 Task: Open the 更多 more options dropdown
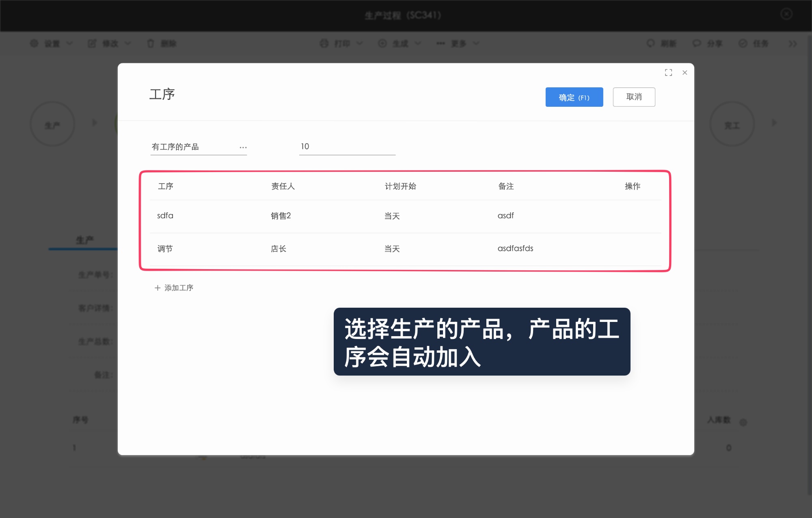pos(458,43)
